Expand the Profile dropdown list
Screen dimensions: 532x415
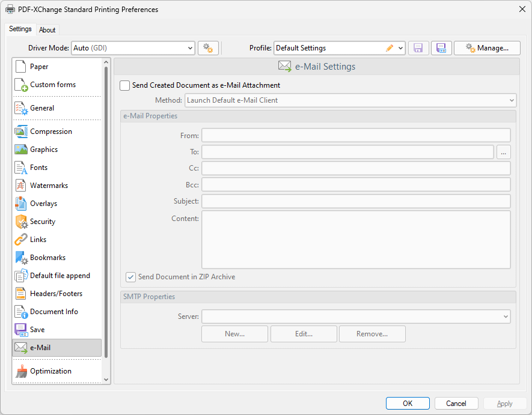(x=400, y=48)
